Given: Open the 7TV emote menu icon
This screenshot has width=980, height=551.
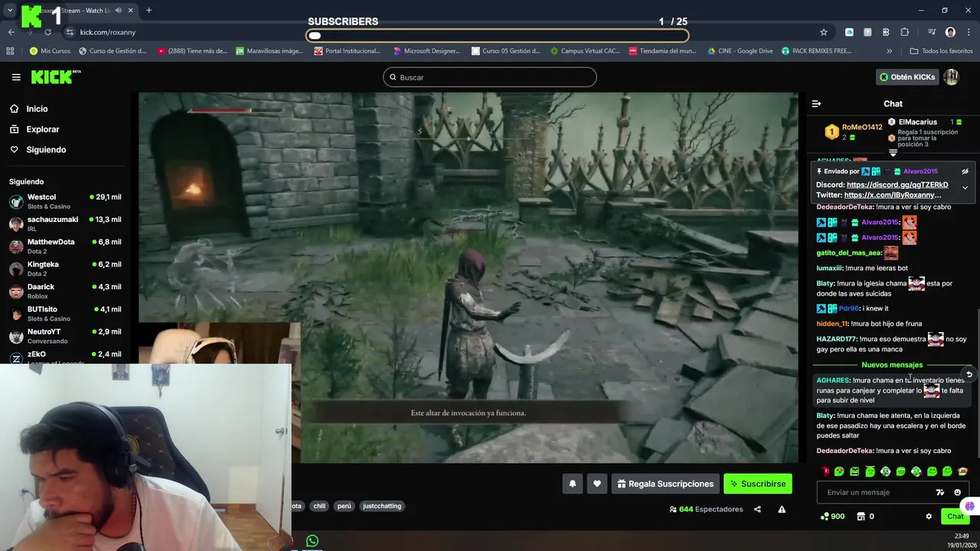Looking at the screenshot, I should (x=940, y=492).
